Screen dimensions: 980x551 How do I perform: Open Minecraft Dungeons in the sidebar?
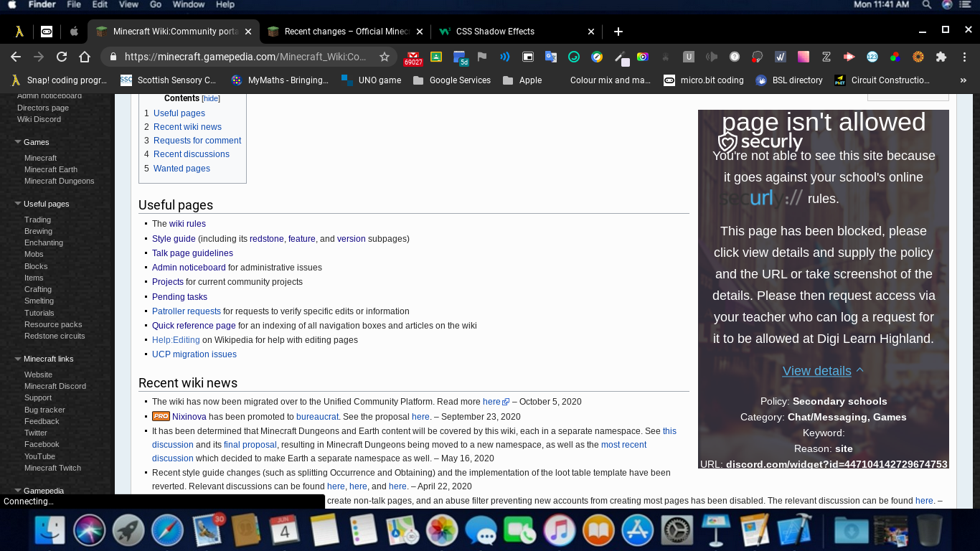click(x=60, y=181)
